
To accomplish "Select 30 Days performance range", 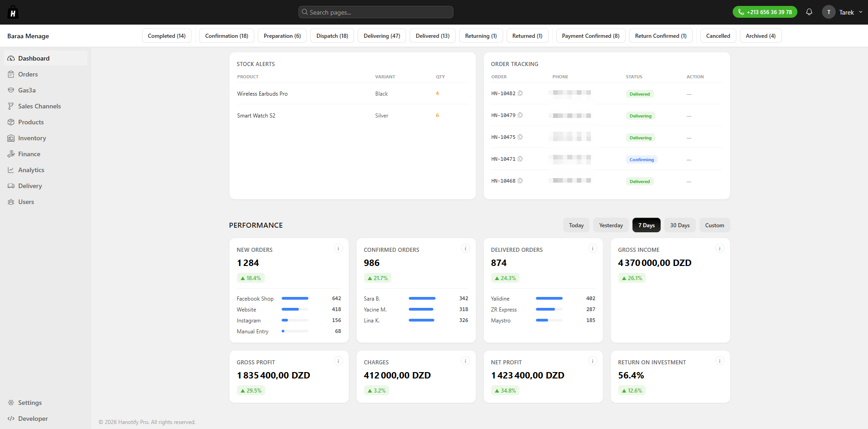I will [x=680, y=225].
